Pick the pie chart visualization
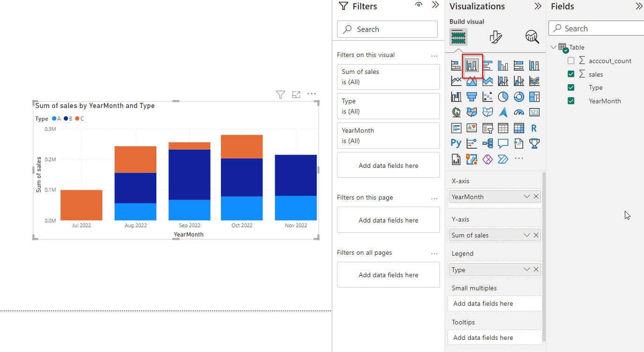Viewport: 644px width, 352px height. [503, 97]
